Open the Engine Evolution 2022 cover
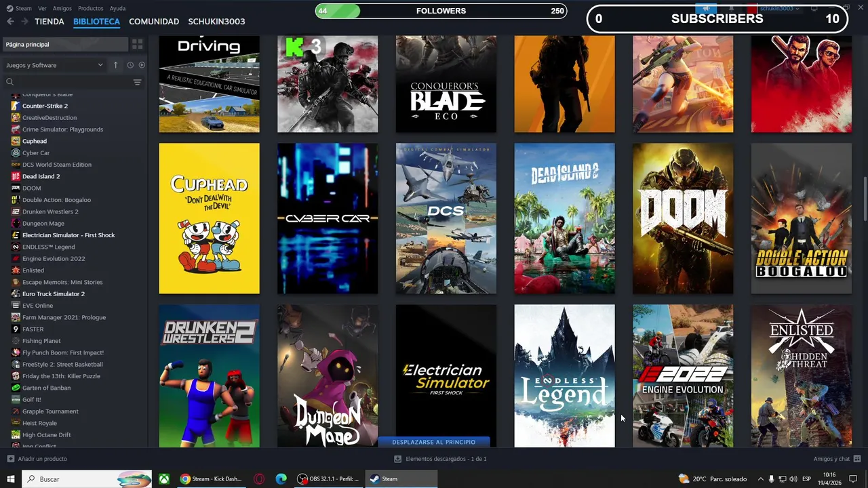868x488 pixels. click(x=683, y=376)
